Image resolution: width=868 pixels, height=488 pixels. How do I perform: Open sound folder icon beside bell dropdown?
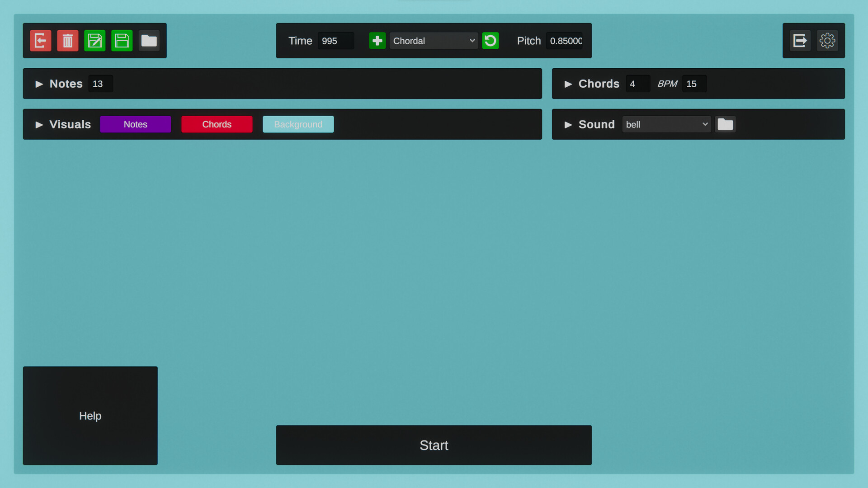[x=725, y=124]
